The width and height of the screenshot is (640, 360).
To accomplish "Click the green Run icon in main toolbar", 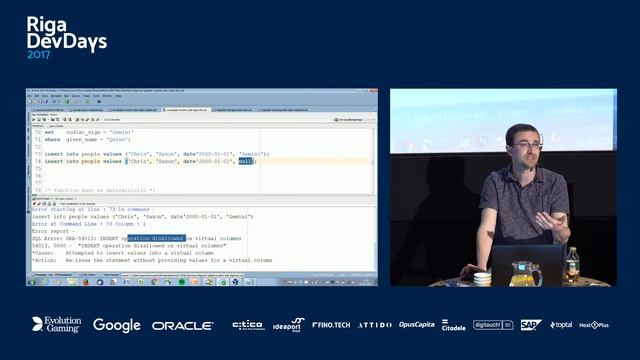I will tap(67, 102).
